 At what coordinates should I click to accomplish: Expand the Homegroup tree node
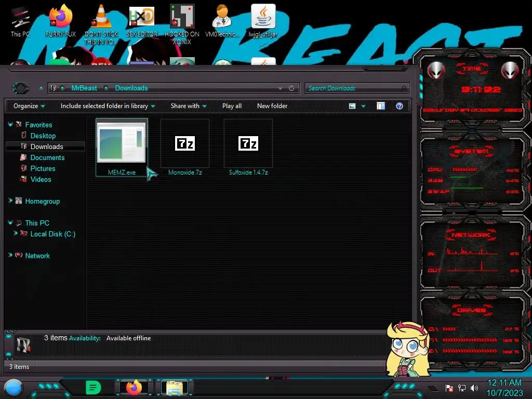click(x=10, y=201)
